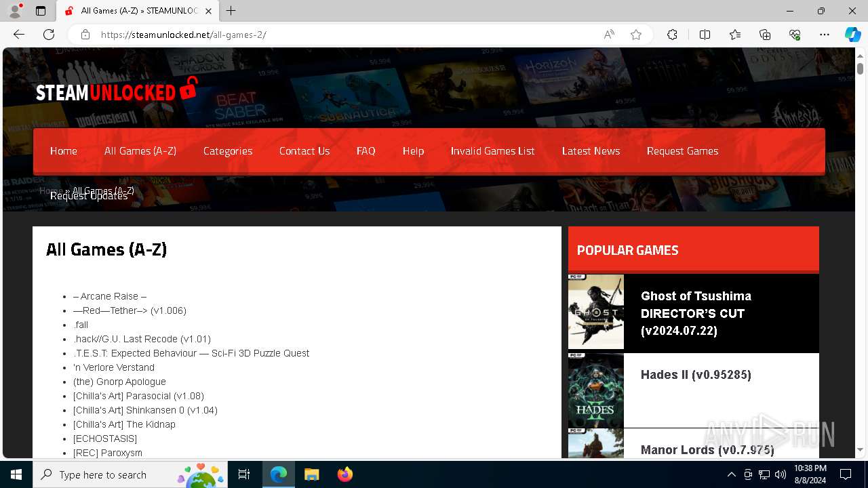Open the Home menu item
868x488 pixels.
point(64,151)
